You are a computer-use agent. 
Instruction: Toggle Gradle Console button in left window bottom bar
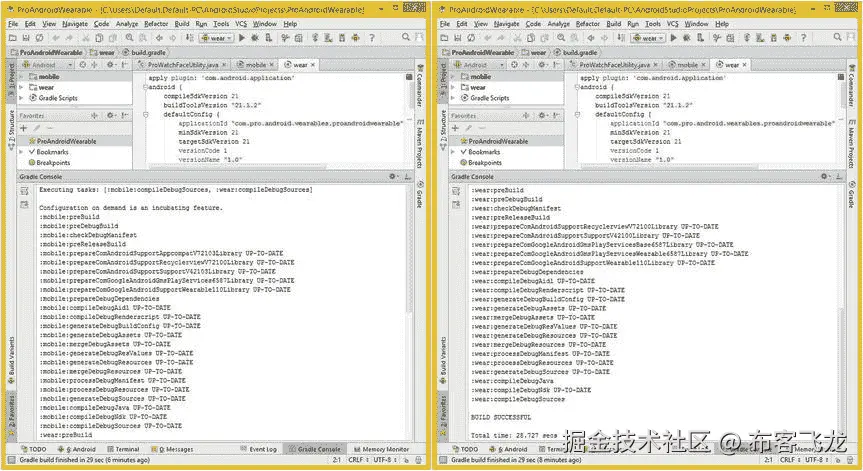pyautogui.click(x=315, y=450)
